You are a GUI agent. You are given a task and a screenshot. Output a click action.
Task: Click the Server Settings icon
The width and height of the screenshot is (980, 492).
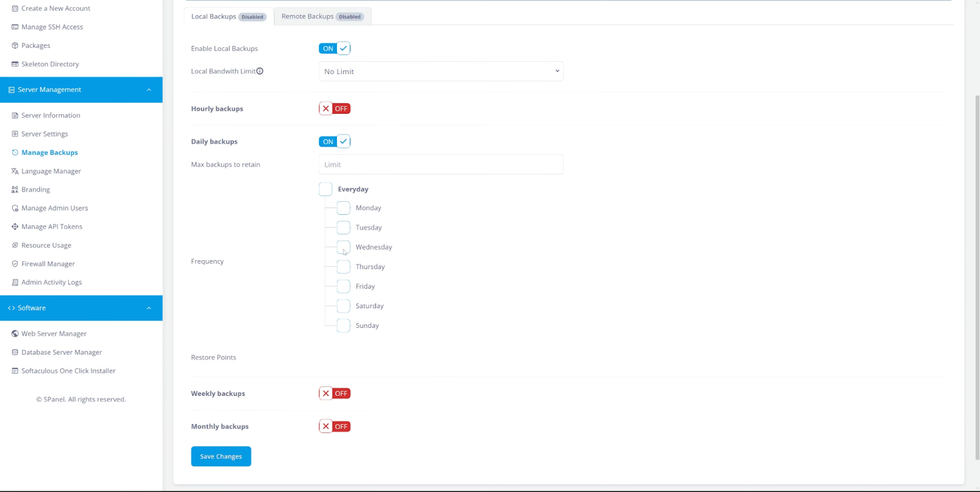15,134
